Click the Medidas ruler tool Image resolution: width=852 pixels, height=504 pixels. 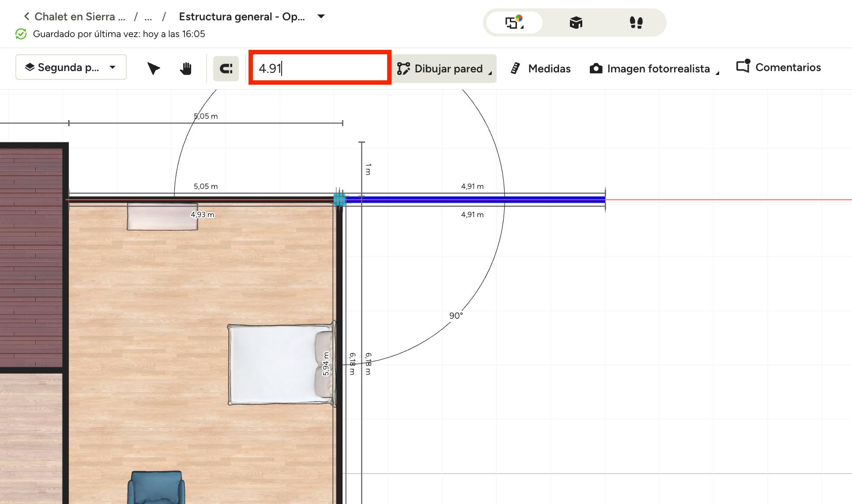(541, 68)
